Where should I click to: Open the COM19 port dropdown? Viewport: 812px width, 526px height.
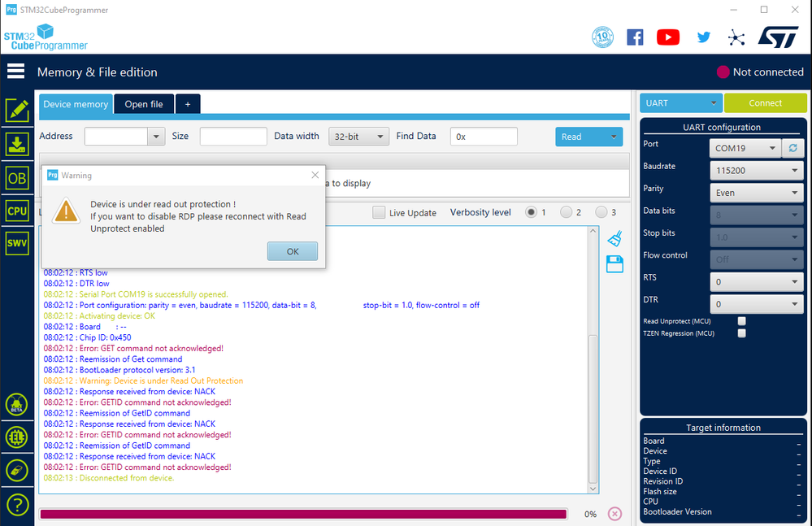(x=745, y=148)
